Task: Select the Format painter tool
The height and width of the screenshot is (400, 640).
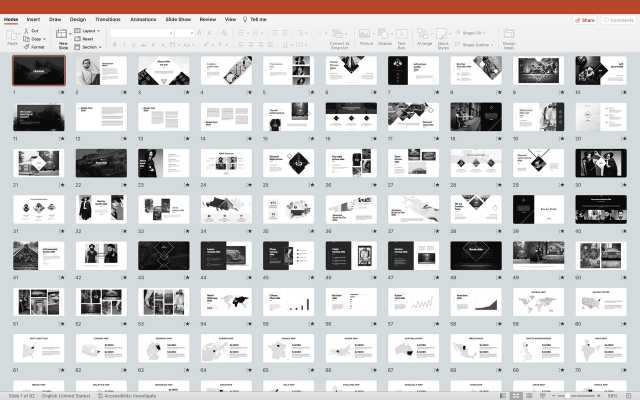Action: click(36, 46)
